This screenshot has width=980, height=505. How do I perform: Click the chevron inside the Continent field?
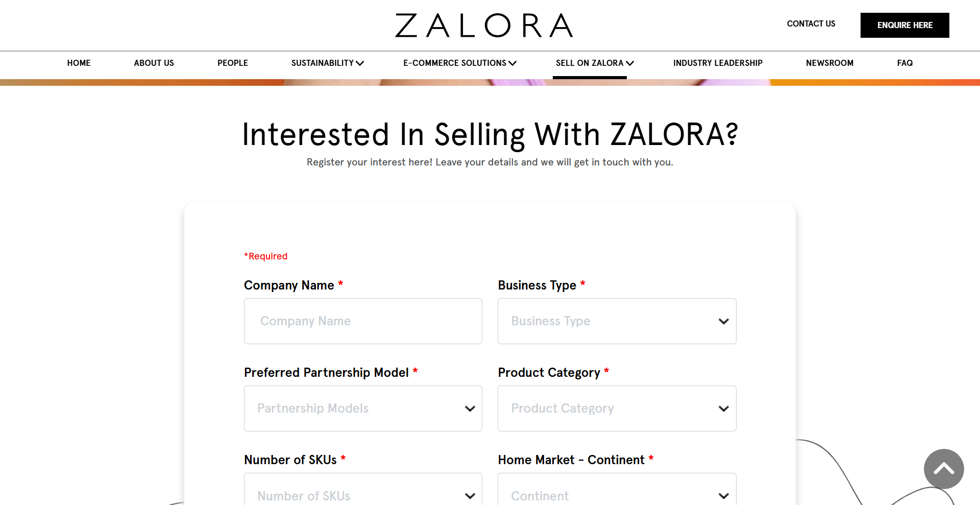[x=723, y=496]
